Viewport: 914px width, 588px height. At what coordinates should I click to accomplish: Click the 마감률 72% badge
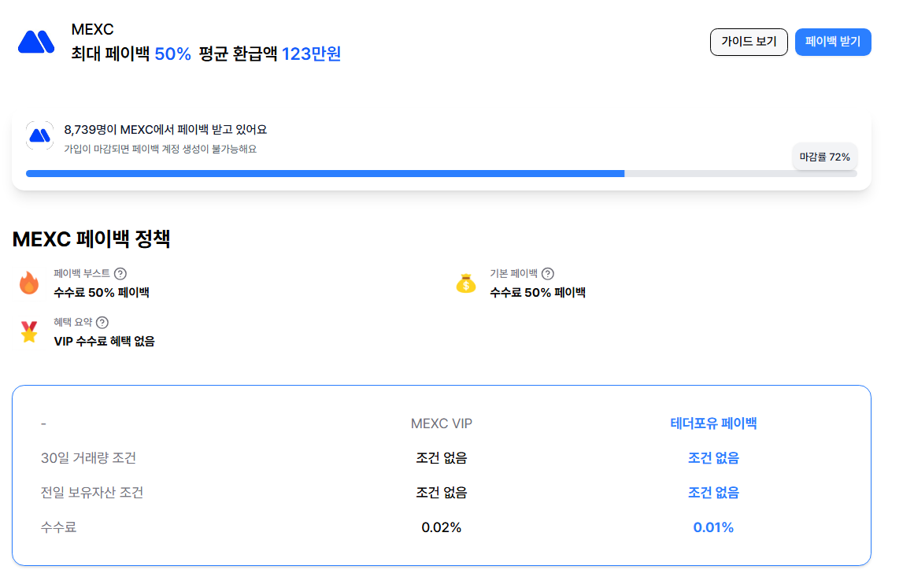coord(824,157)
